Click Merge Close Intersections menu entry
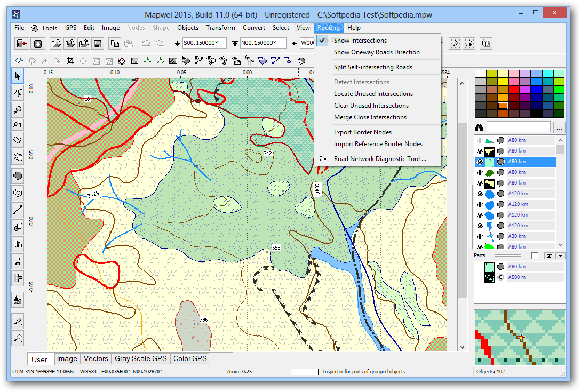Screen dimensions: 581x392 370,117
